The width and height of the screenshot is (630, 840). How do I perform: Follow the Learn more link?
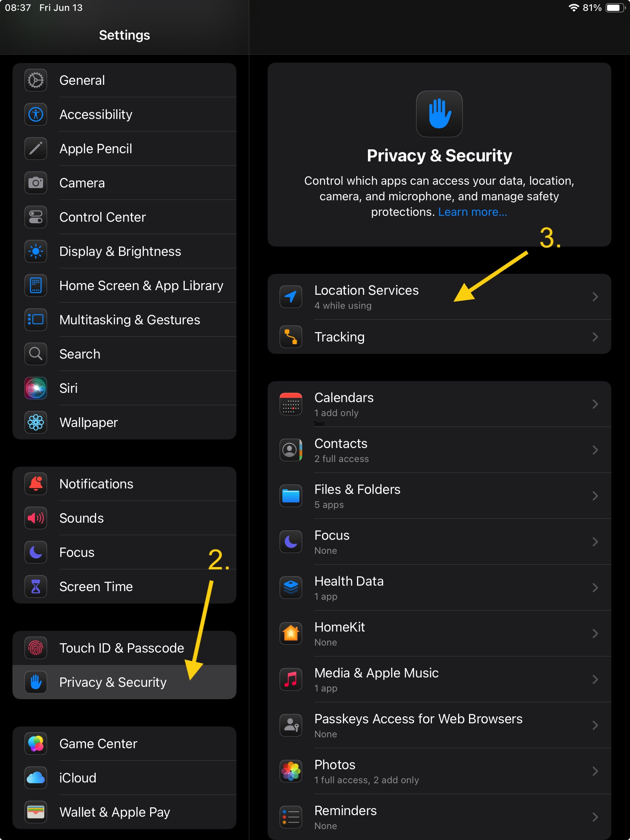tap(472, 212)
